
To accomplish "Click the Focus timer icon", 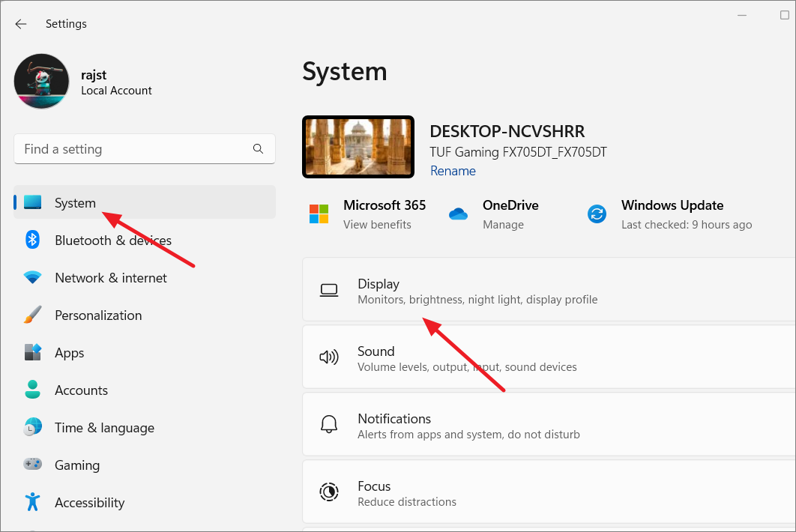I will pyautogui.click(x=329, y=492).
